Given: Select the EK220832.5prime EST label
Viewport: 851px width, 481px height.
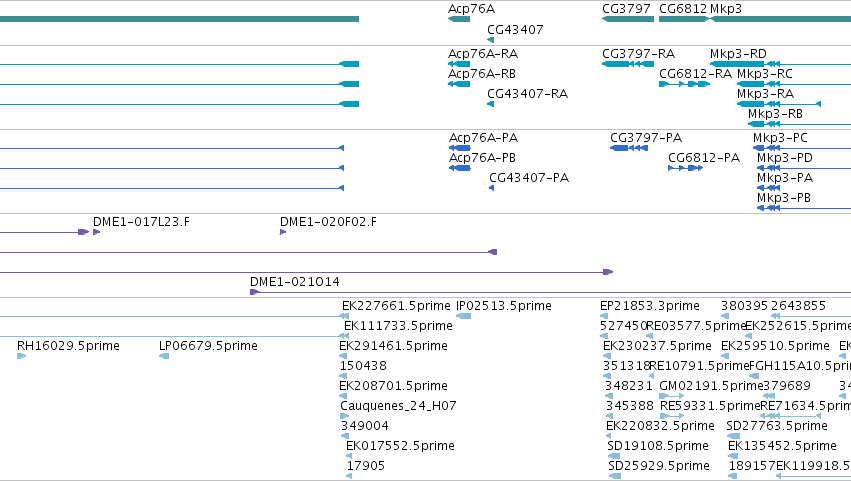Looking at the screenshot, I should pyautogui.click(x=660, y=426).
